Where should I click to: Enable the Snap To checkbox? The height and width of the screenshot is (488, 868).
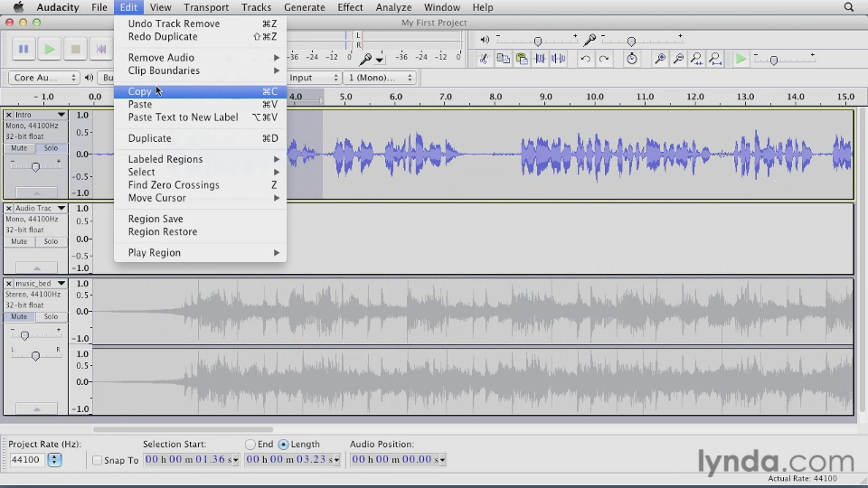pyautogui.click(x=97, y=460)
